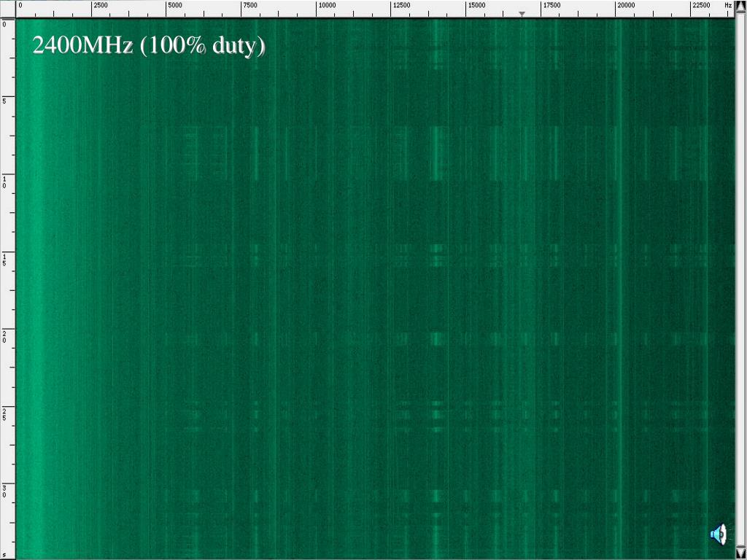The width and height of the screenshot is (747, 560).
Task: Click the scrollbar down arrow
Action: [x=741, y=553]
